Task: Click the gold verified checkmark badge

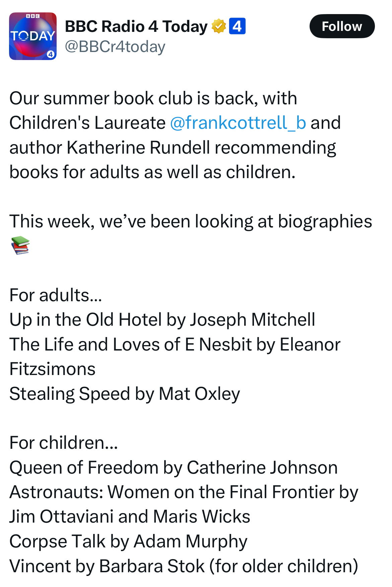Action: [218, 26]
